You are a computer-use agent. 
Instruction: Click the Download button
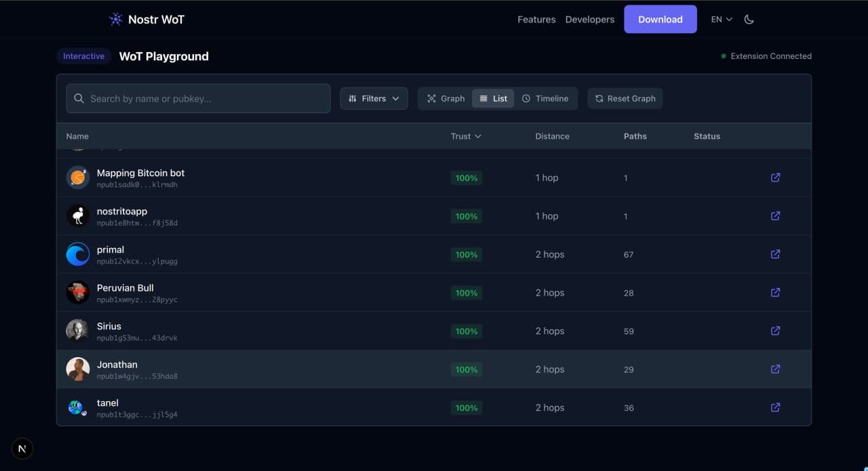coord(660,19)
